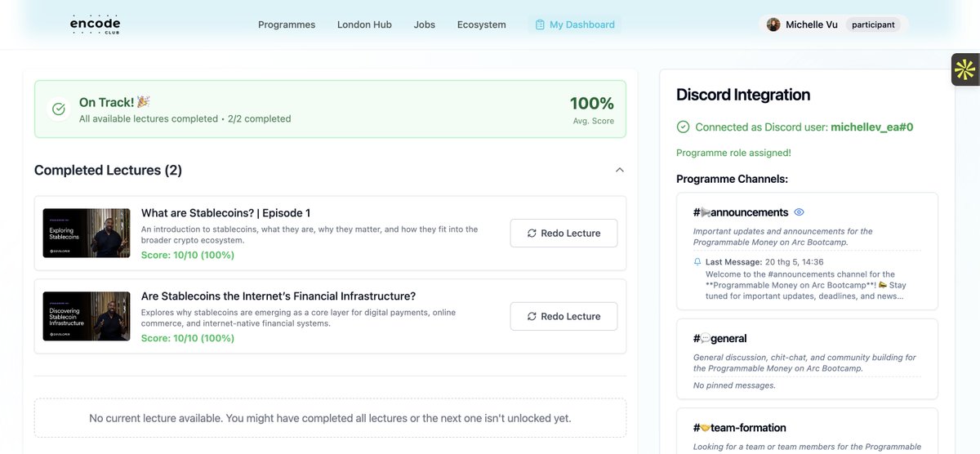Open Discovering Stablecoin Infrastructure thumbnail
Image resolution: width=980 pixels, height=454 pixels.
(x=87, y=316)
